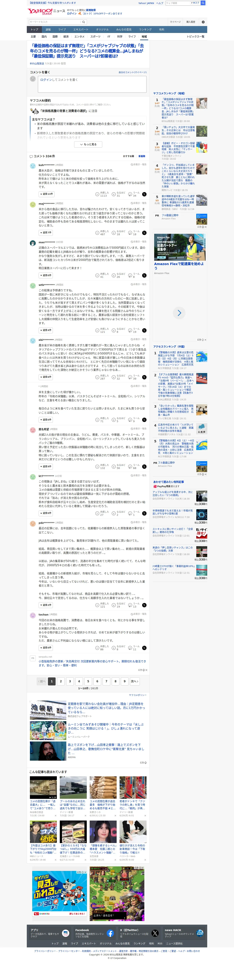This screenshot has width=234, height=980.
Task: Click mas's user avatar
Action: tap(33, 243)
